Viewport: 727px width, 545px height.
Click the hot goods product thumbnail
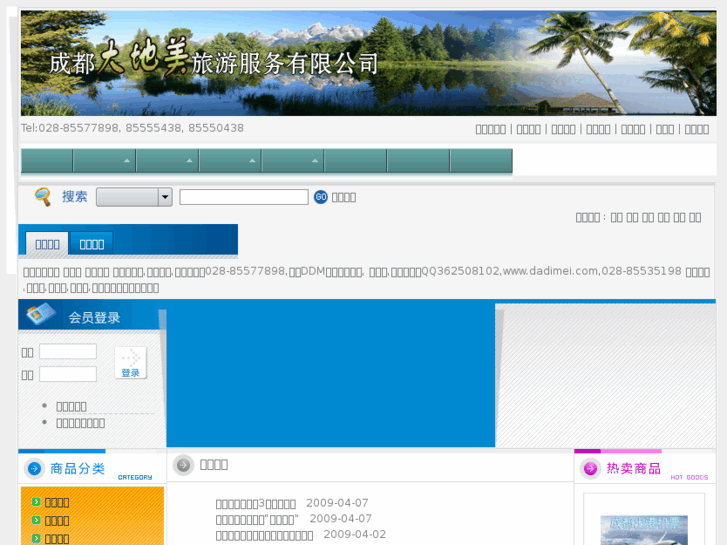tap(644, 530)
